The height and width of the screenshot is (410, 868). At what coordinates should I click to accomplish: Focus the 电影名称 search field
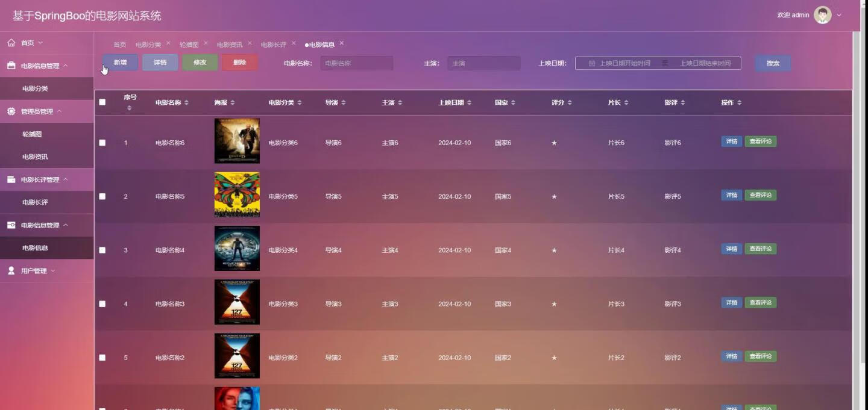tap(356, 63)
